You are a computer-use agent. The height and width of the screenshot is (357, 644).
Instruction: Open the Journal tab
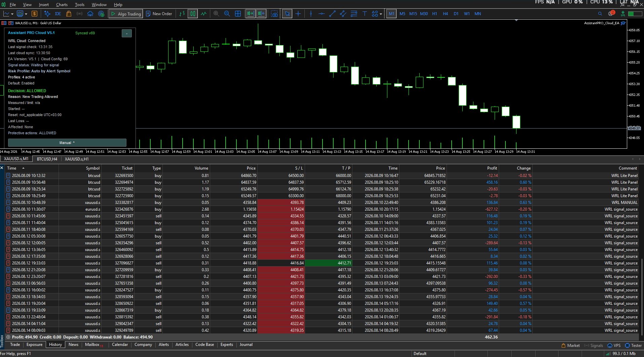tap(246, 345)
